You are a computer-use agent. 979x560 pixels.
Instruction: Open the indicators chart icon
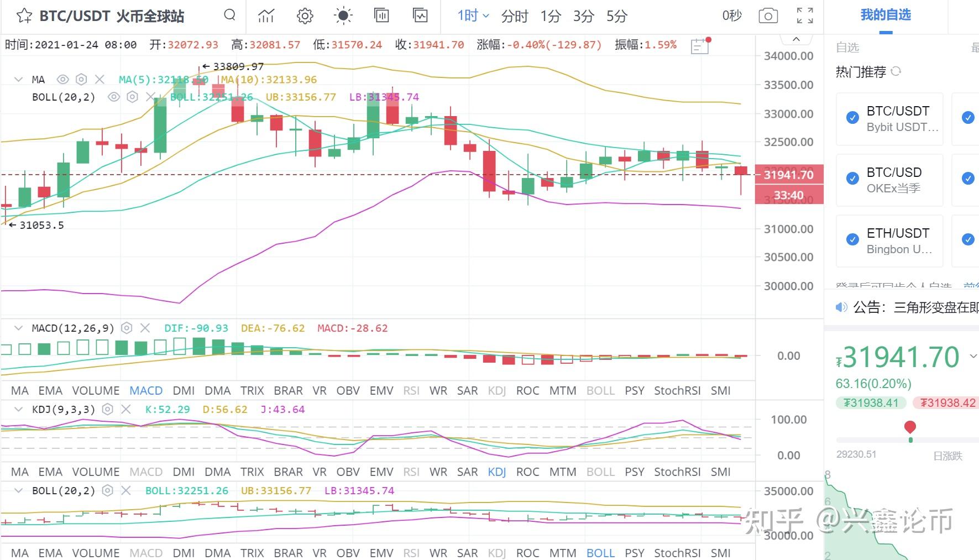pyautogui.click(x=266, y=16)
